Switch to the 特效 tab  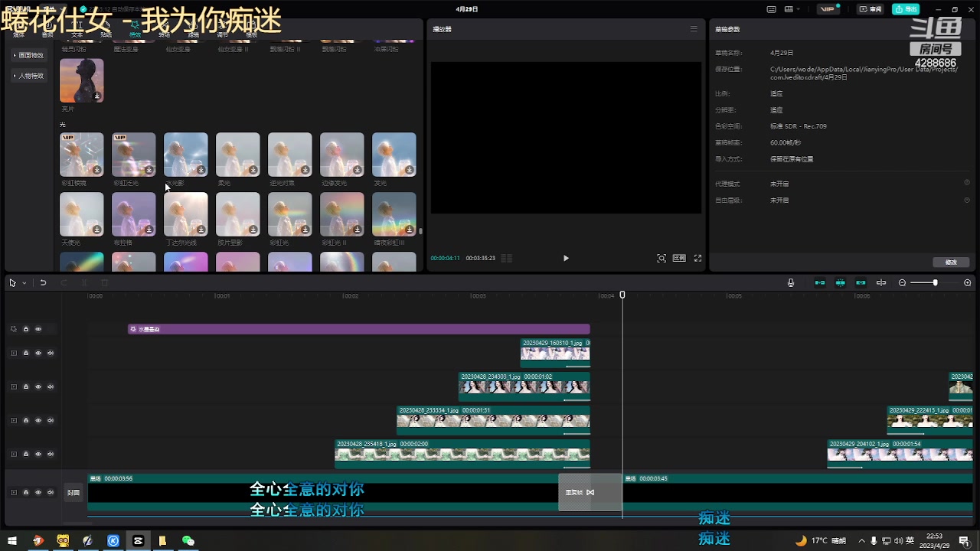coord(136,30)
